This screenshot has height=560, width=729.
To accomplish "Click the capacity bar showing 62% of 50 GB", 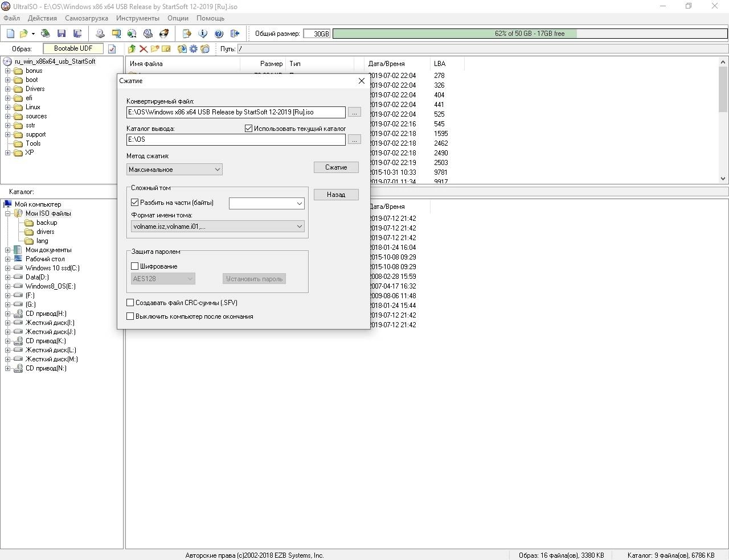I will 530,34.
